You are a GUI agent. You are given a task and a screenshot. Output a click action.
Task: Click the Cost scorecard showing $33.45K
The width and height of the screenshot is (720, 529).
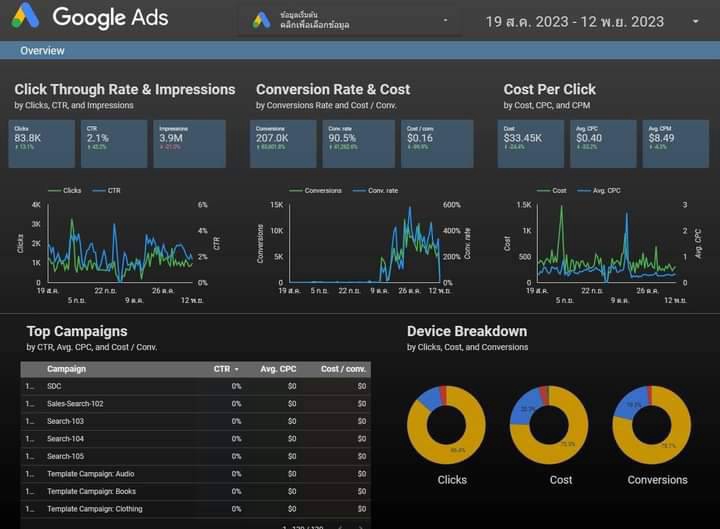click(x=530, y=144)
